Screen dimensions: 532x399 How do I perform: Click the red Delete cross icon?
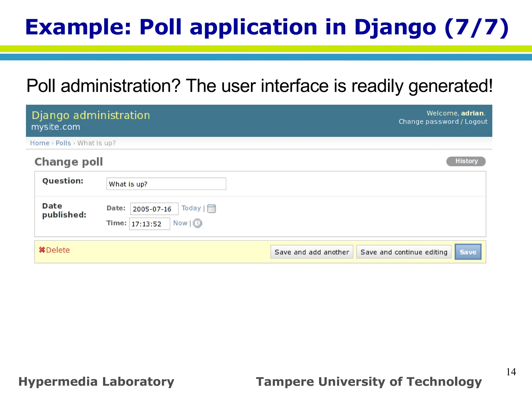pyautogui.click(x=42, y=250)
